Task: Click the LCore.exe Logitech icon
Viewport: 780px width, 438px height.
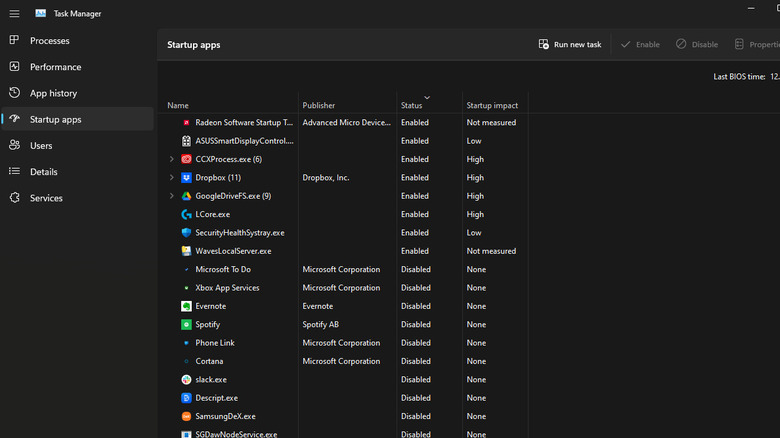Action: tap(186, 214)
